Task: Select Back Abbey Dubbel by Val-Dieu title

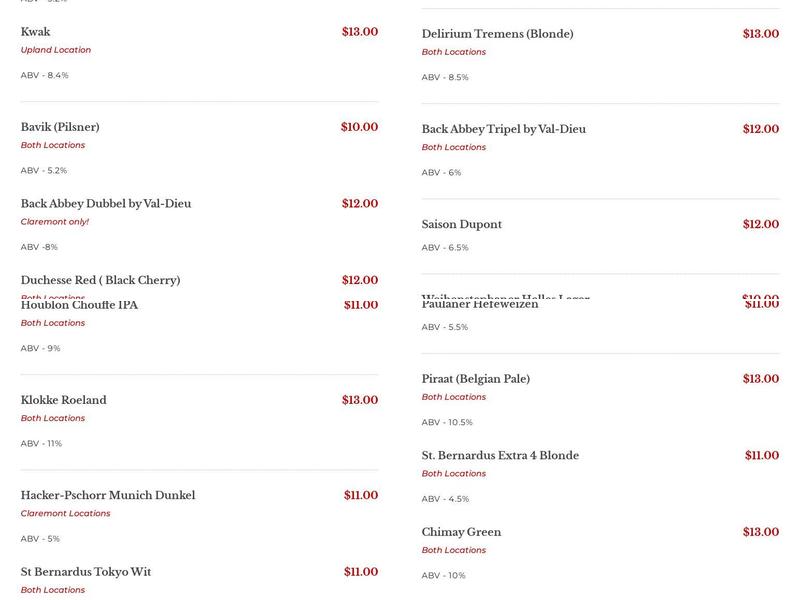Action: pos(106,204)
